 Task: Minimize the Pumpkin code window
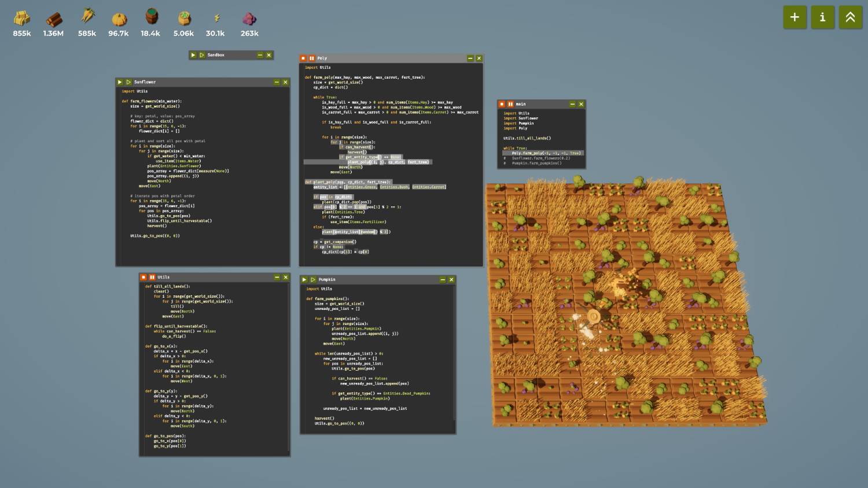click(443, 280)
